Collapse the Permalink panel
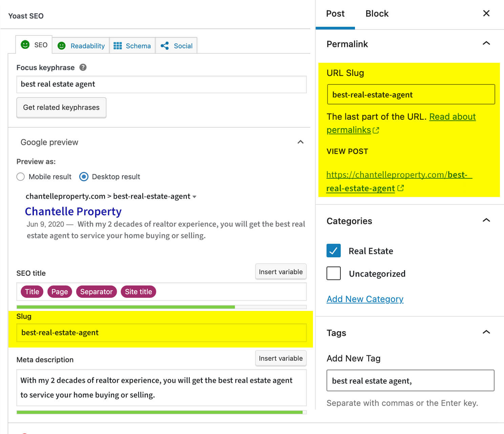The height and width of the screenshot is (434, 504). pyautogui.click(x=486, y=43)
